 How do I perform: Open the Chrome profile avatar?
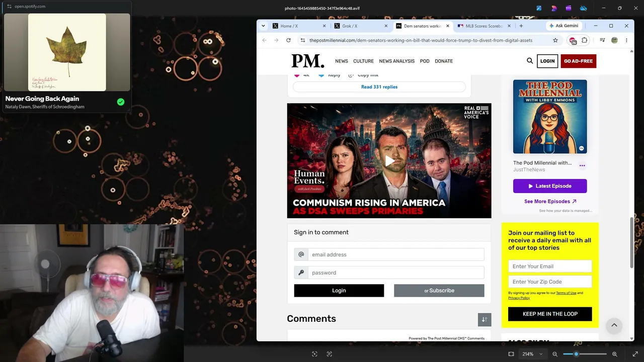tap(614, 40)
